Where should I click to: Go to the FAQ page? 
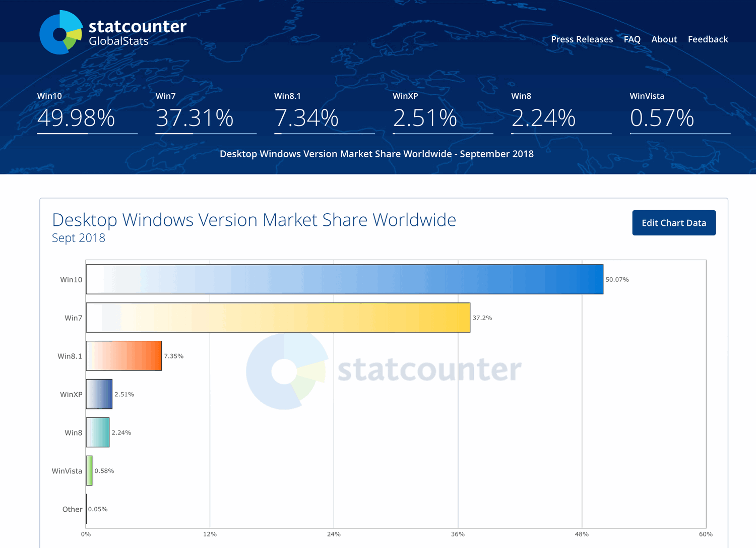(x=632, y=39)
